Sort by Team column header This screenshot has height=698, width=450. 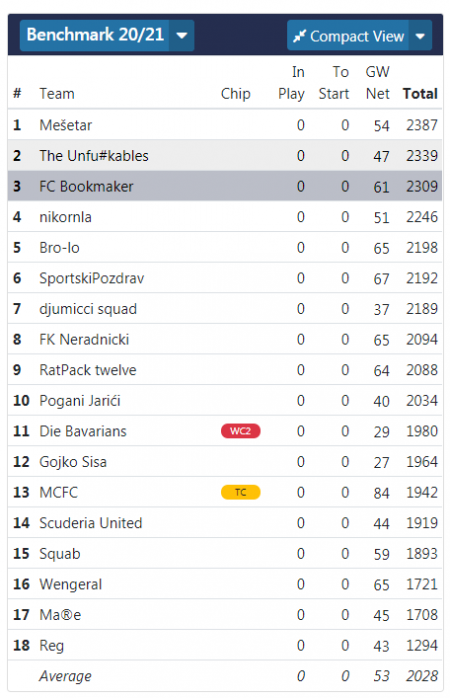[57, 93]
